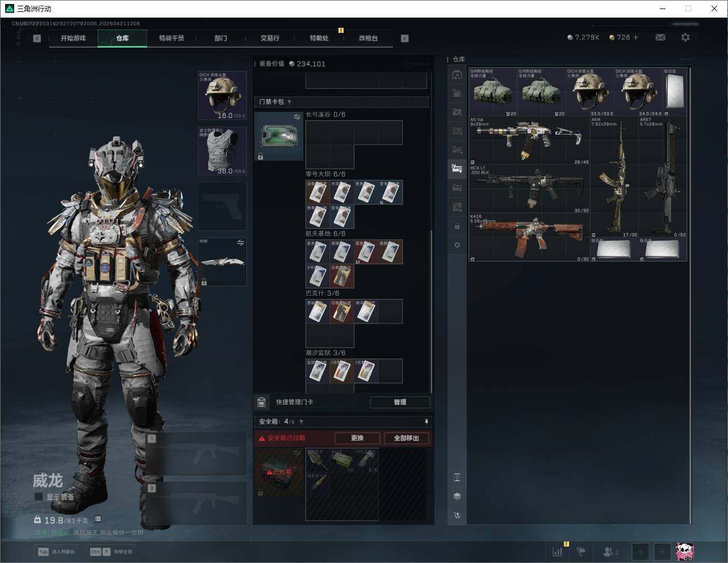Click the empty pistol slot
Viewport: 728px width, 563px height.
click(222, 205)
